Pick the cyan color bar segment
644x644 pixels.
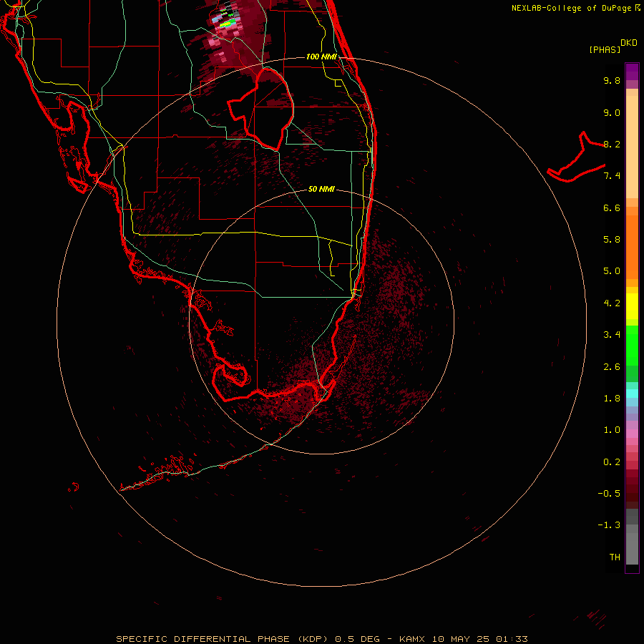point(632,394)
